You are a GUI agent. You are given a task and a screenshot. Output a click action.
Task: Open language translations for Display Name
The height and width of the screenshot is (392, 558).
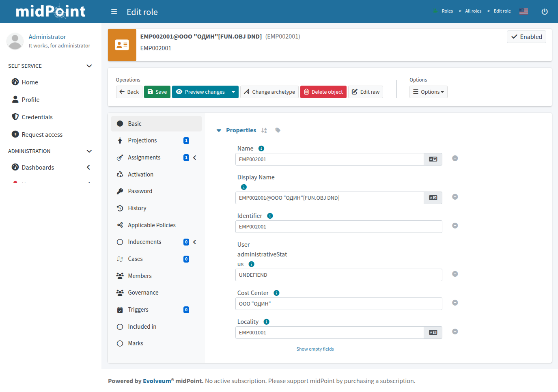pyautogui.click(x=433, y=198)
